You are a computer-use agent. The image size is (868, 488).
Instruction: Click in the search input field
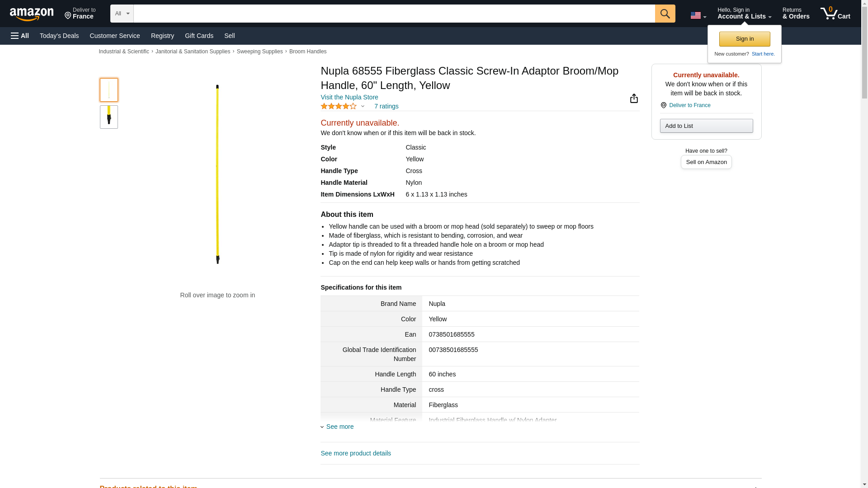point(394,14)
